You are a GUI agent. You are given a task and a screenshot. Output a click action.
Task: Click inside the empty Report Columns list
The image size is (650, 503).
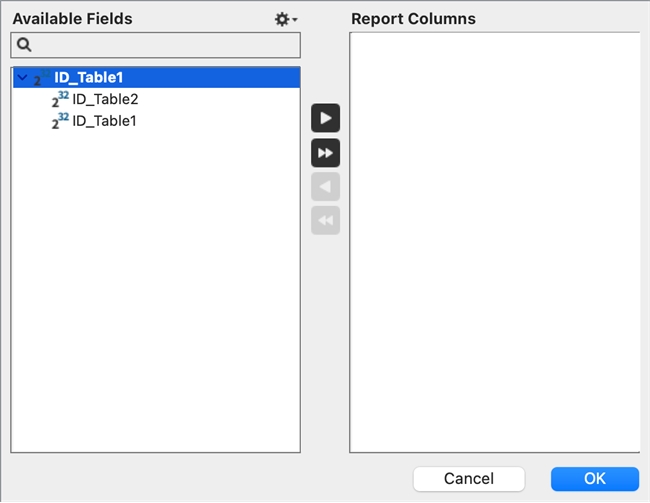tap(494, 240)
